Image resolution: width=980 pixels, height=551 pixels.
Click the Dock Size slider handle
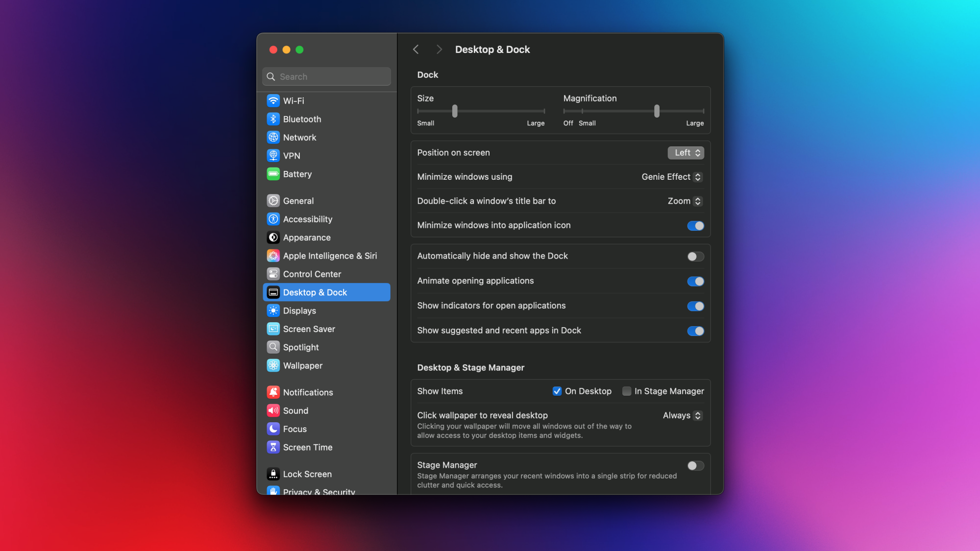click(x=455, y=111)
